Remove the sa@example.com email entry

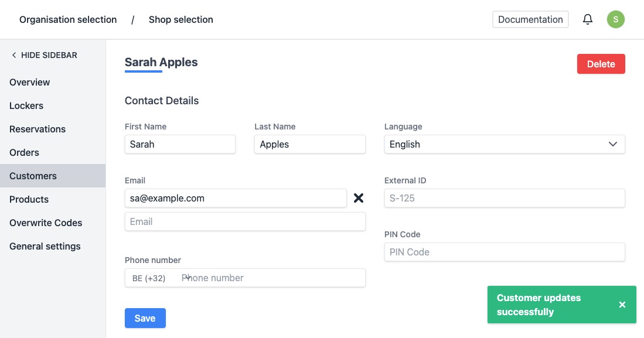coord(359,198)
